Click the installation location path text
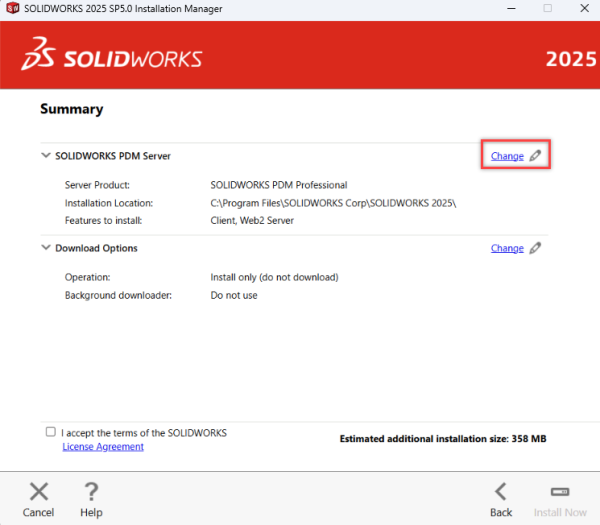The image size is (600, 525). 333,203
